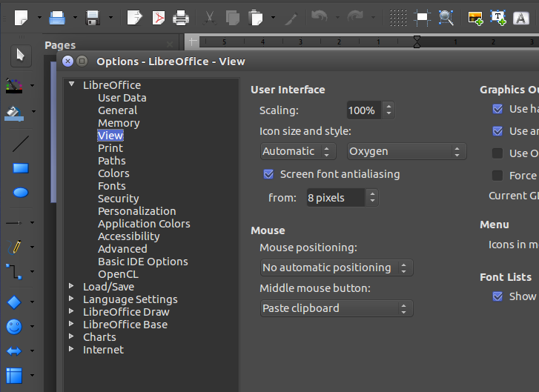Select the diamond Basic shapes tool

pos(14,302)
